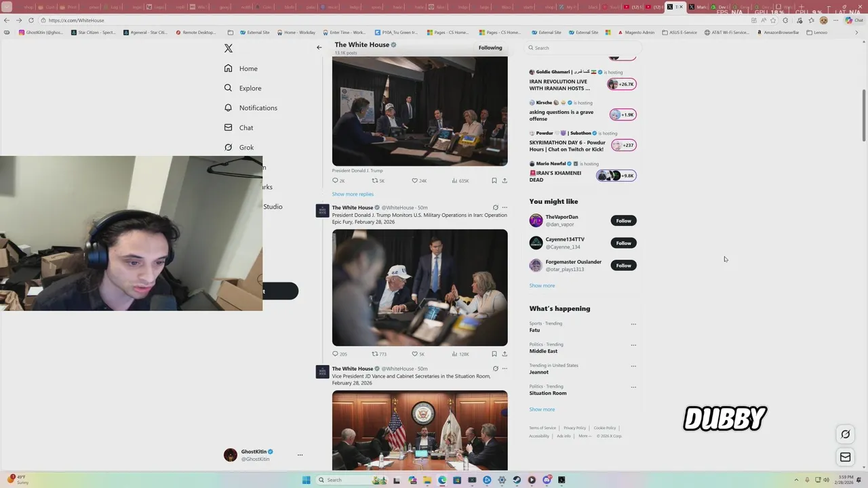View analytics for the 635K views post

pyautogui.click(x=460, y=181)
